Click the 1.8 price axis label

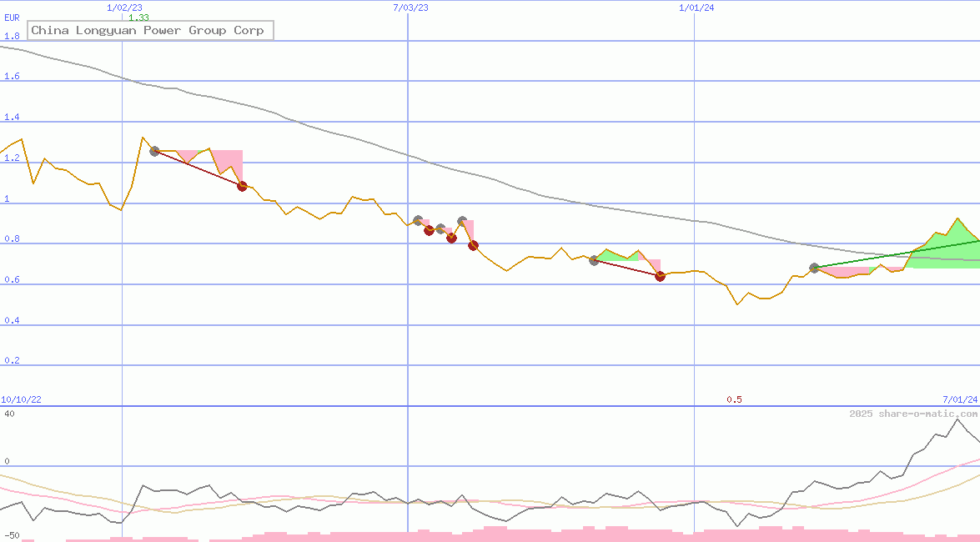click(12, 37)
